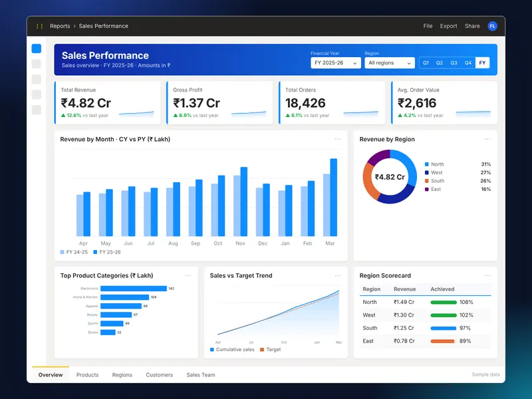Open Region Scorecard options menu
This screenshot has width=532, height=399.
[x=487, y=275]
